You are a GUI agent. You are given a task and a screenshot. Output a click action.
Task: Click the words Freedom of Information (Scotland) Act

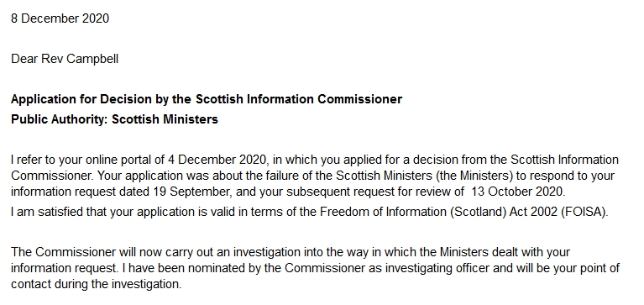click(424, 212)
